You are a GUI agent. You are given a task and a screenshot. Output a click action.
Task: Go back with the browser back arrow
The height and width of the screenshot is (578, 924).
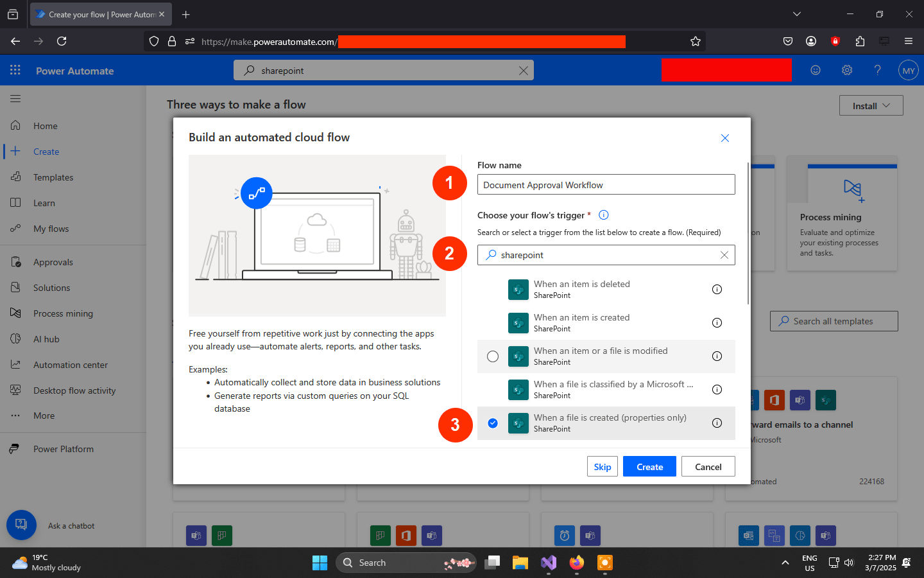[15, 41]
